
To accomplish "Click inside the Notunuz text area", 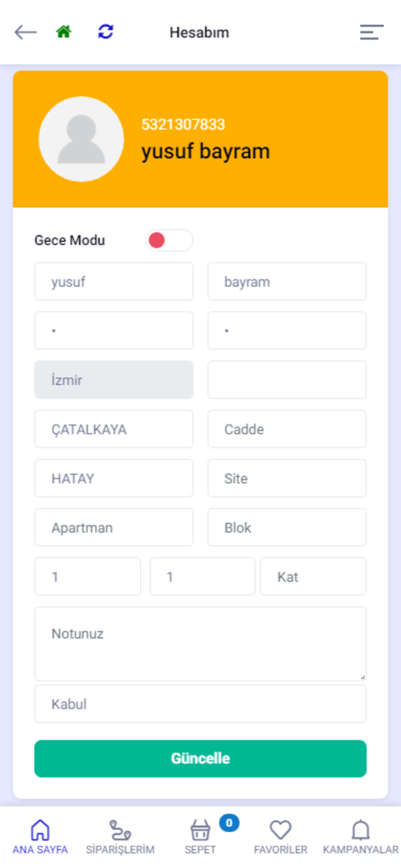I will tap(200, 643).
